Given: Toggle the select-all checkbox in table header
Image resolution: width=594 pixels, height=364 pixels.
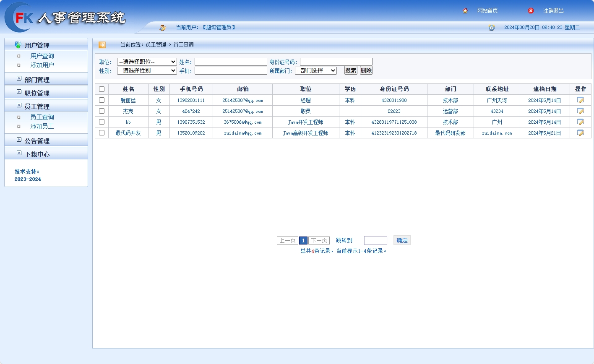Looking at the screenshot, I should click(102, 89).
